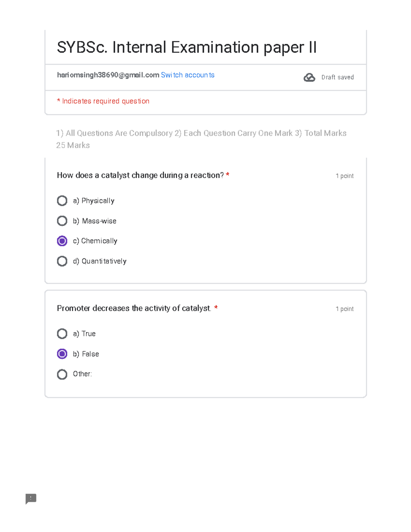Choose the 'b) Mass-wise' radio option
The image size is (411, 532).
tap(62, 221)
